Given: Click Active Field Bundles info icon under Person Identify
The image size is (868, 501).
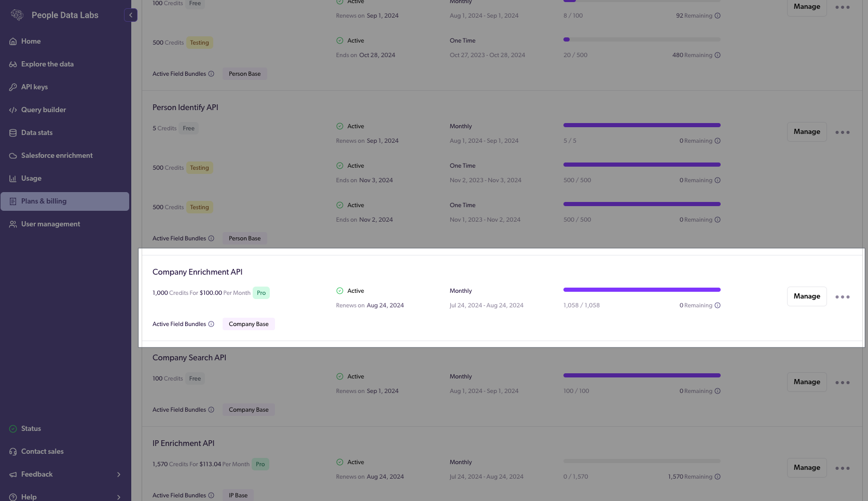Looking at the screenshot, I should [x=211, y=238].
